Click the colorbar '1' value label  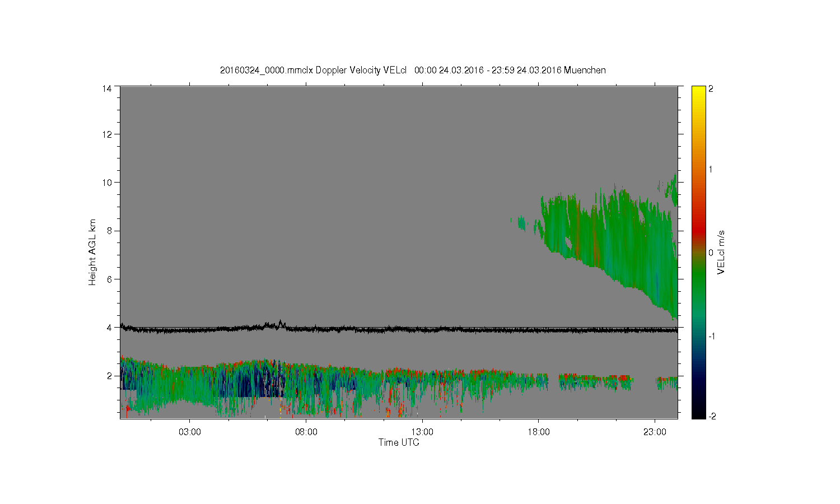[x=711, y=170]
